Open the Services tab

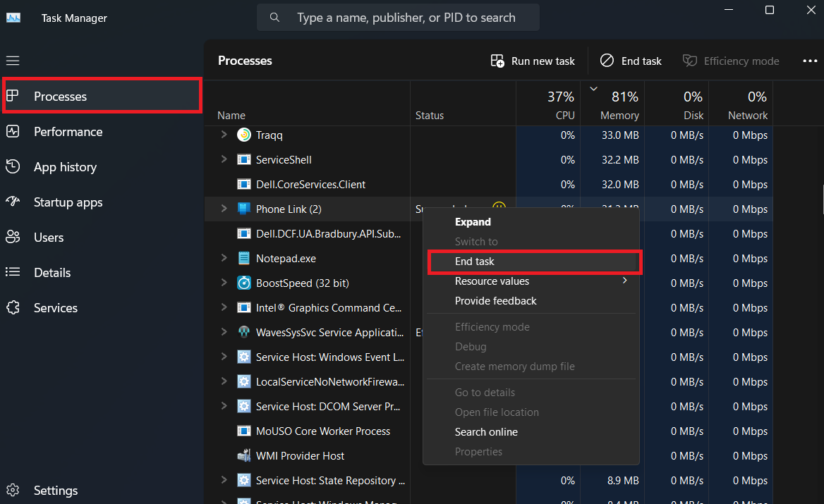pos(102,307)
